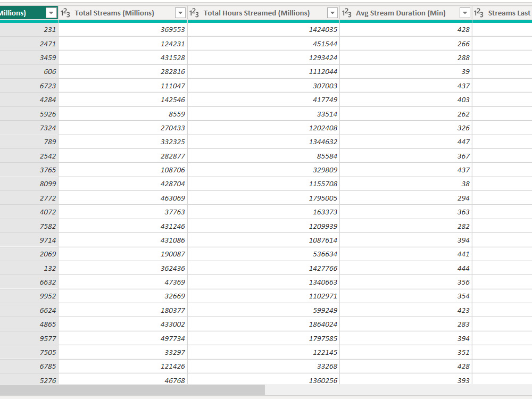Select Avg Stream Duration cell showing 39

tap(406, 72)
